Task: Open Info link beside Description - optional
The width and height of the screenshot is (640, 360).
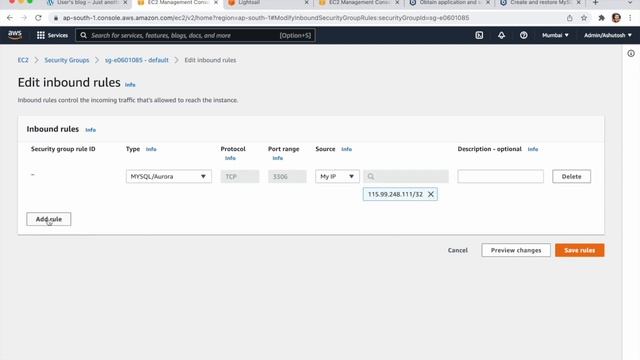Action: click(x=533, y=149)
